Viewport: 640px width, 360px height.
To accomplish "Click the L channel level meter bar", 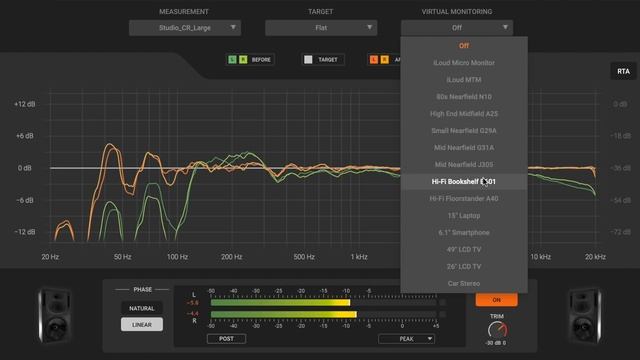I will (323, 302).
